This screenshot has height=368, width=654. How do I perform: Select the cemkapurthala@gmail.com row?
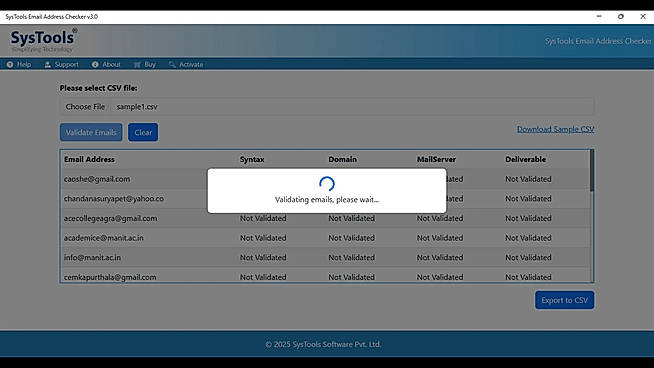coord(325,275)
